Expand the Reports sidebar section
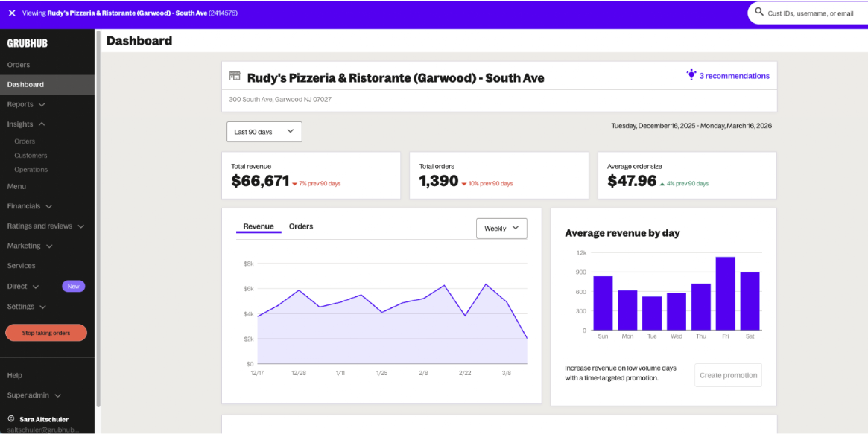This screenshot has width=868, height=434. pyautogui.click(x=26, y=104)
